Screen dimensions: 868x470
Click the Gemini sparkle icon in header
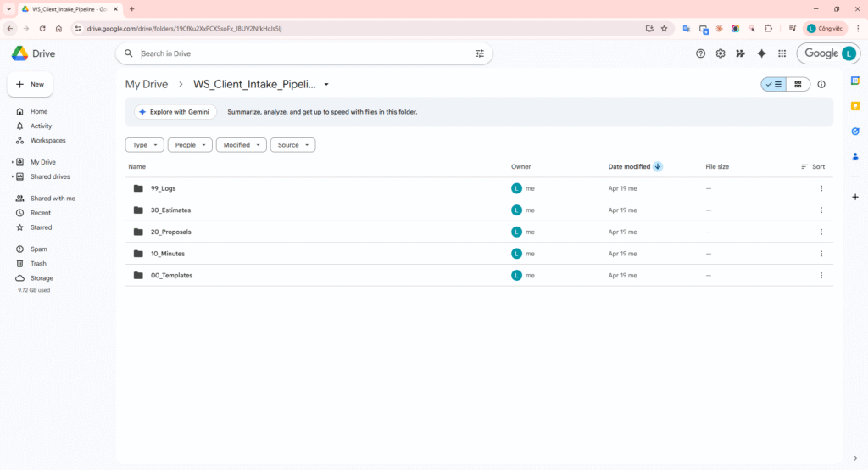(761, 53)
